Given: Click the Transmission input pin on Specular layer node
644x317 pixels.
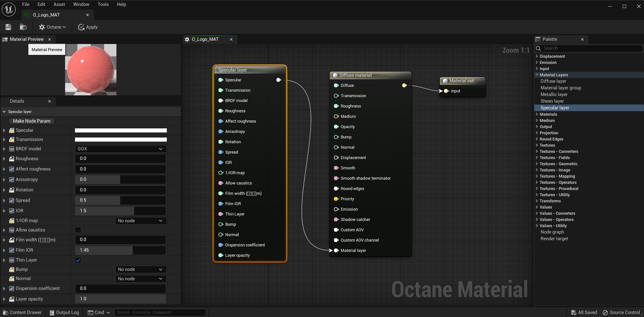Looking at the screenshot, I should [221, 90].
